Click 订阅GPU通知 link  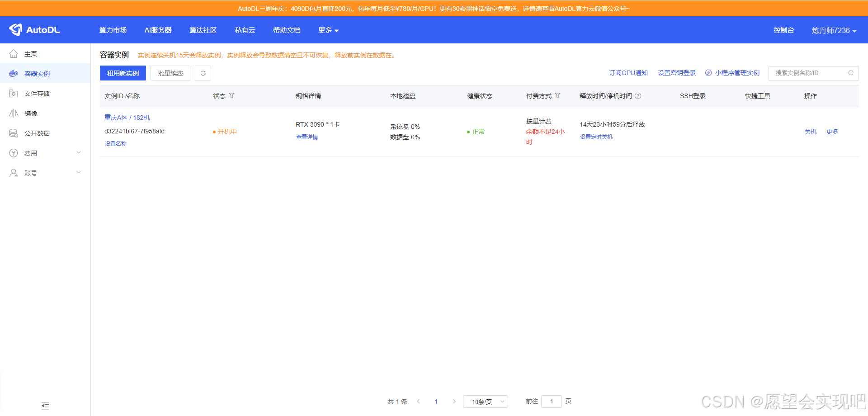pos(628,73)
